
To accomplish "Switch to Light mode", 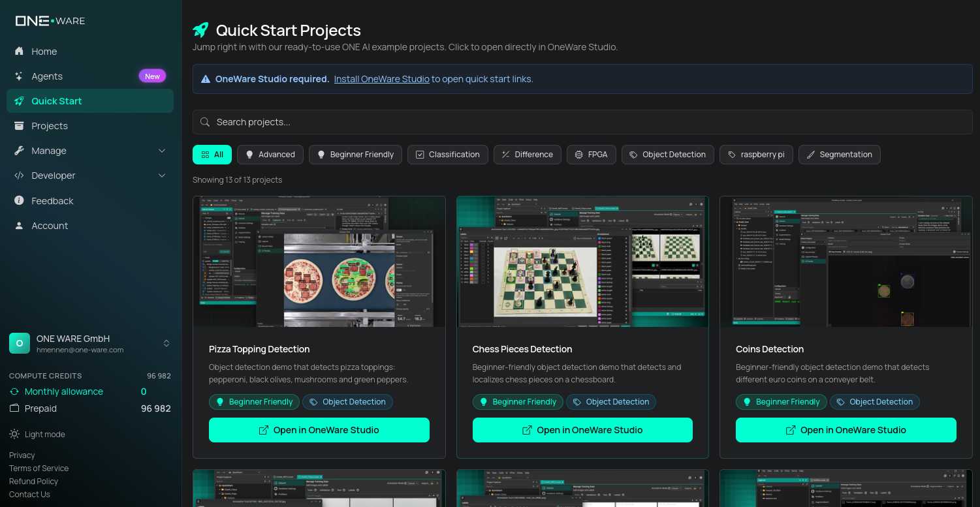I will click(37, 435).
